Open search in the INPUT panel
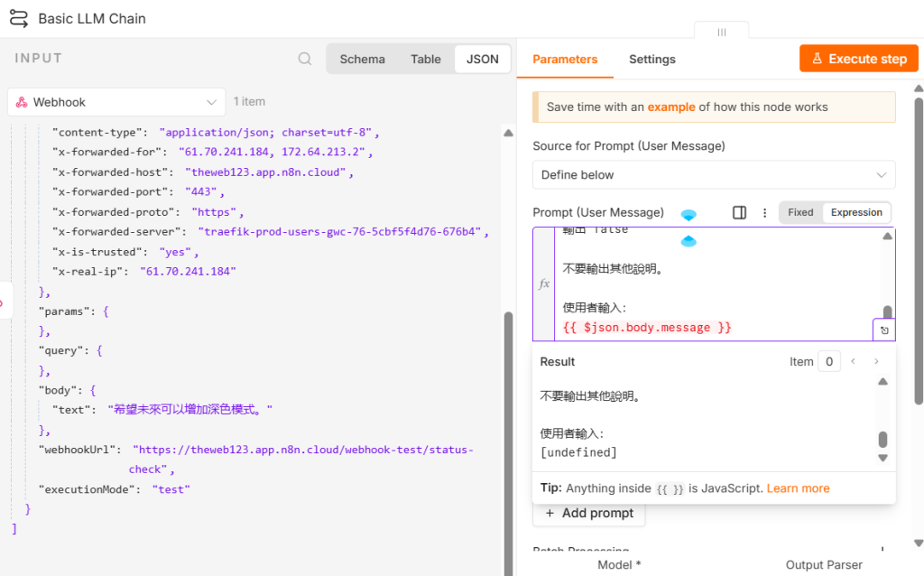The height and width of the screenshot is (576, 924). pyautogui.click(x=305, y=59)
